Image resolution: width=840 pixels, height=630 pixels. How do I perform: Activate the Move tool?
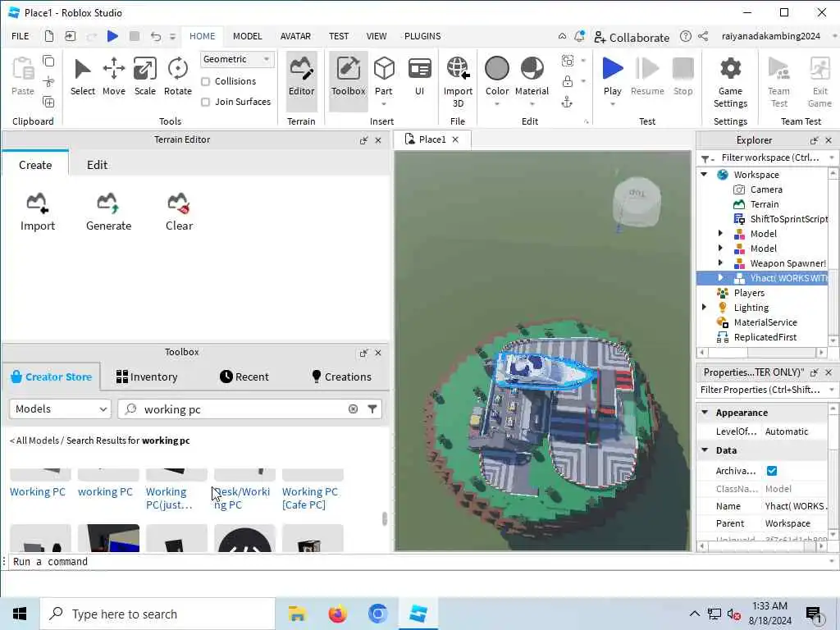(x=113, y=76)
